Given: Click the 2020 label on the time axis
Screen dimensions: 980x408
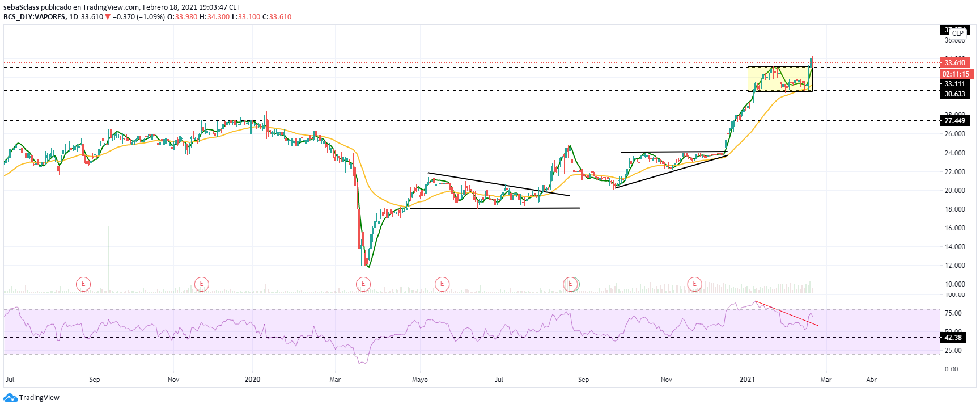Looking at the screenshot, I should 252,379.
